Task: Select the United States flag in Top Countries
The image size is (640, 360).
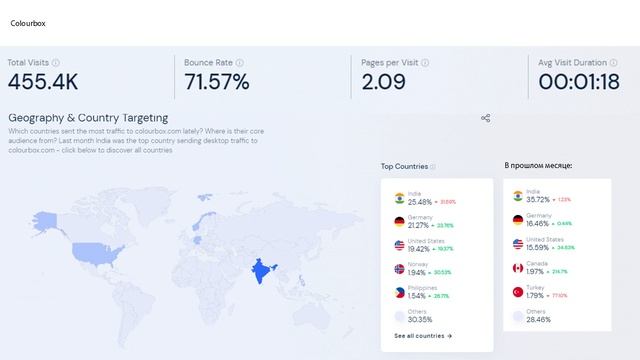Action: 400,245
